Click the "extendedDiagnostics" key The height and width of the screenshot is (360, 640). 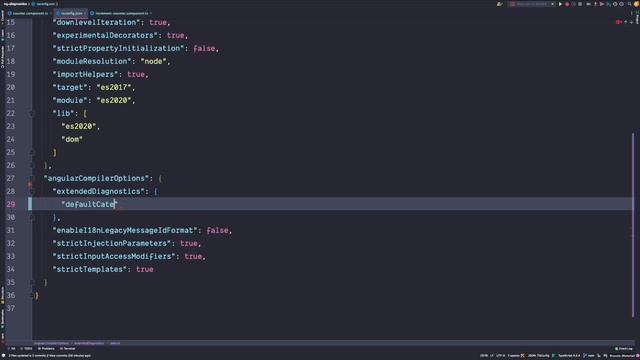click(x=98, y=191)
